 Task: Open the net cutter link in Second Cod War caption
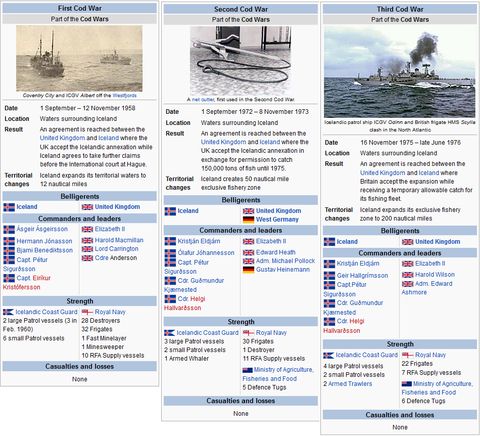tap(203, 100)
